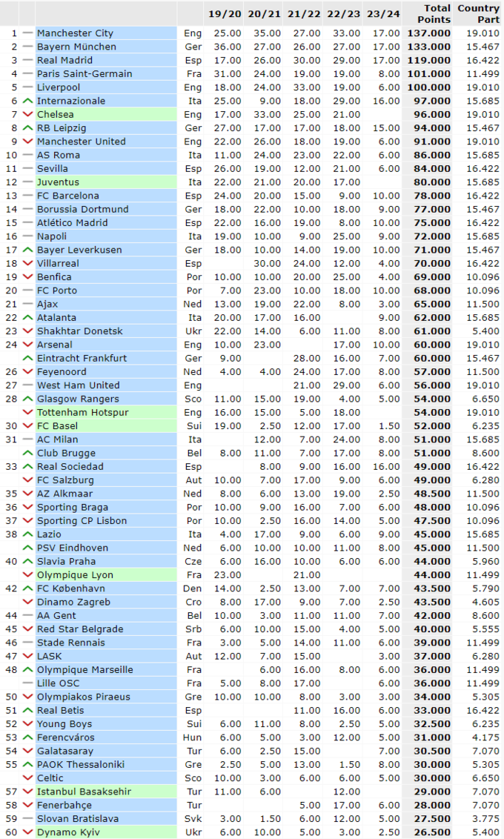Click the Country Part column header

478,13
